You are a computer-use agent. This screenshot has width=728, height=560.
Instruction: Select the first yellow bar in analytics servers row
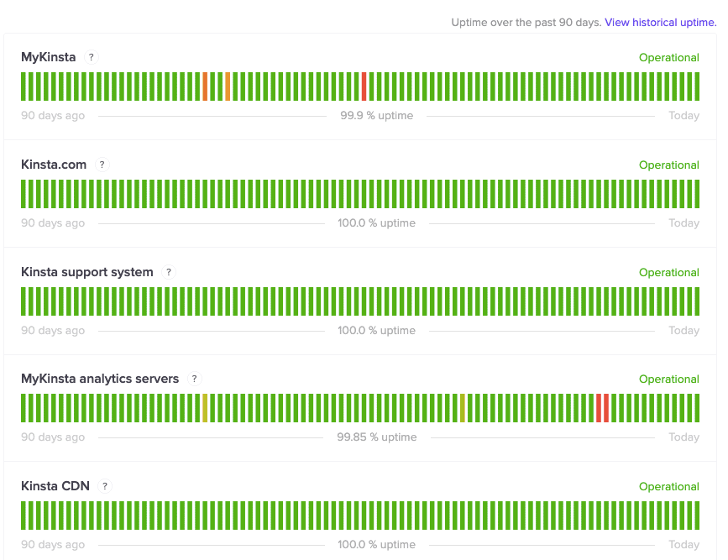[x=205, y=408]
